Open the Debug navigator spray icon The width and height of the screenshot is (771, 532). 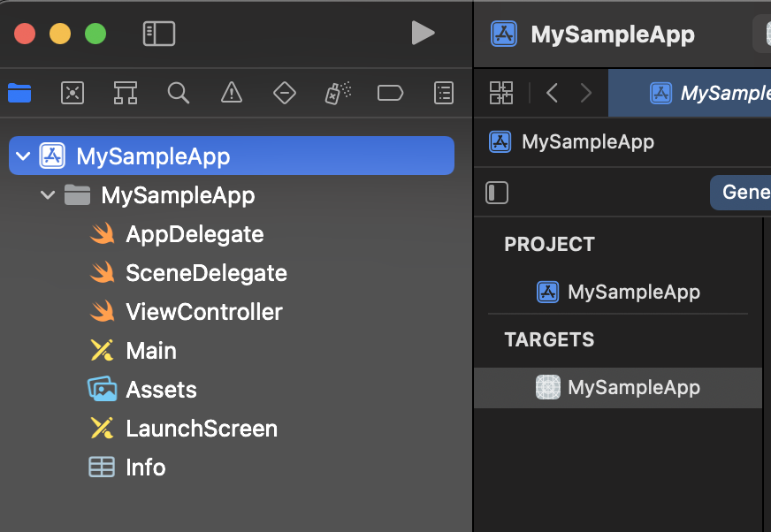(x=338, y=93)
